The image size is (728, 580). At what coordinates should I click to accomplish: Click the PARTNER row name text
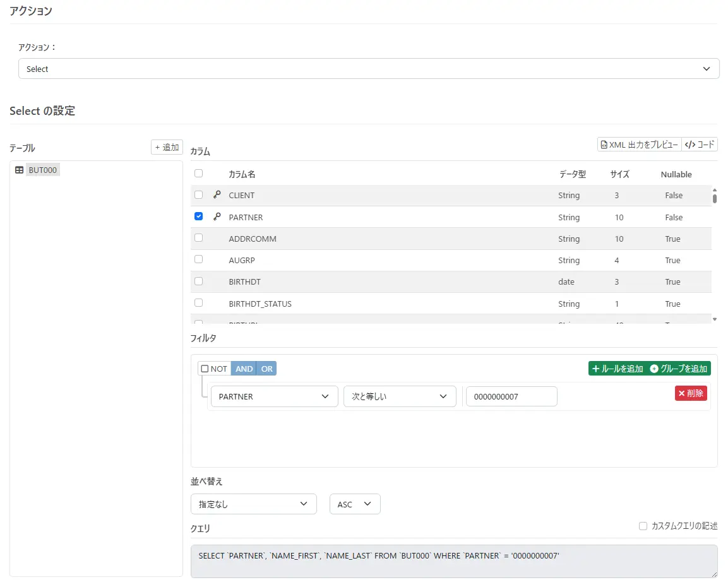(x=246, y=217)
